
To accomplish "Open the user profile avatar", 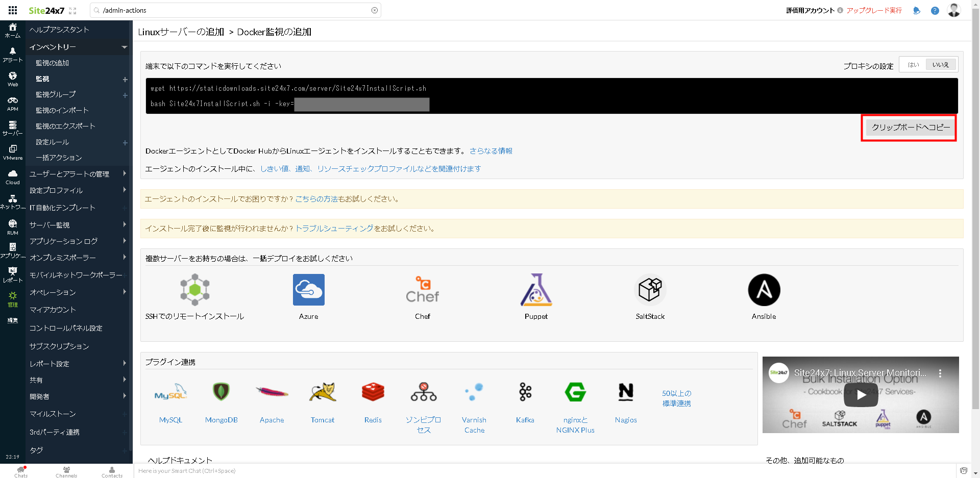I will (954, 10).
